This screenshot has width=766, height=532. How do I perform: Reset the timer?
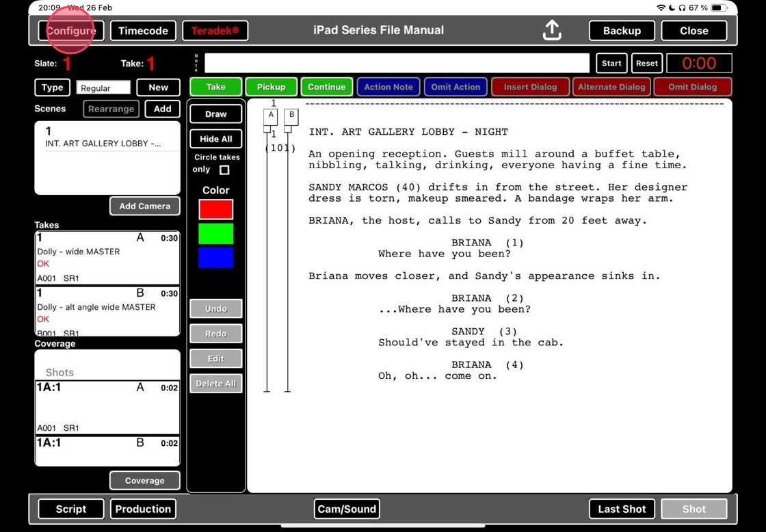pyautogui.click(x=647, y=63)
